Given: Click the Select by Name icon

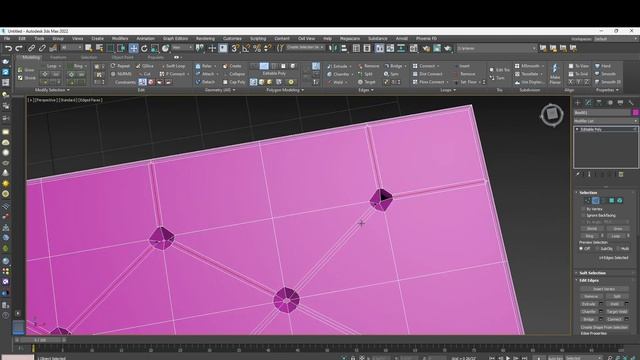Looking at the screenshot, I should tap(99, 48).
